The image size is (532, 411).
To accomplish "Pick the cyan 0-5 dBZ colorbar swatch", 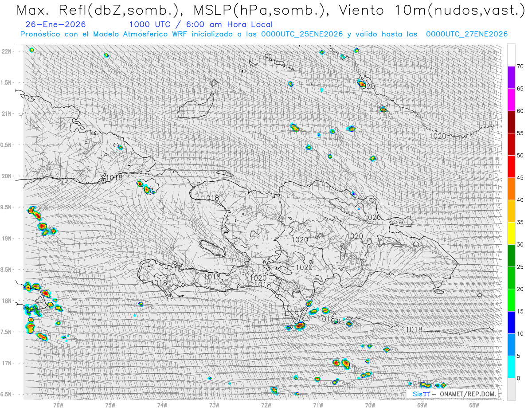I will (511, 367).
